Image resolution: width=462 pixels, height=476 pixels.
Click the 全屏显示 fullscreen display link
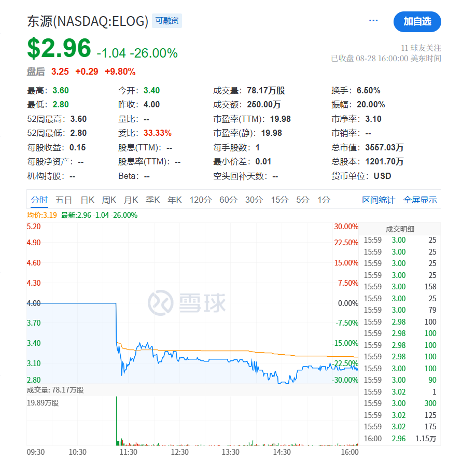[420, 200]
